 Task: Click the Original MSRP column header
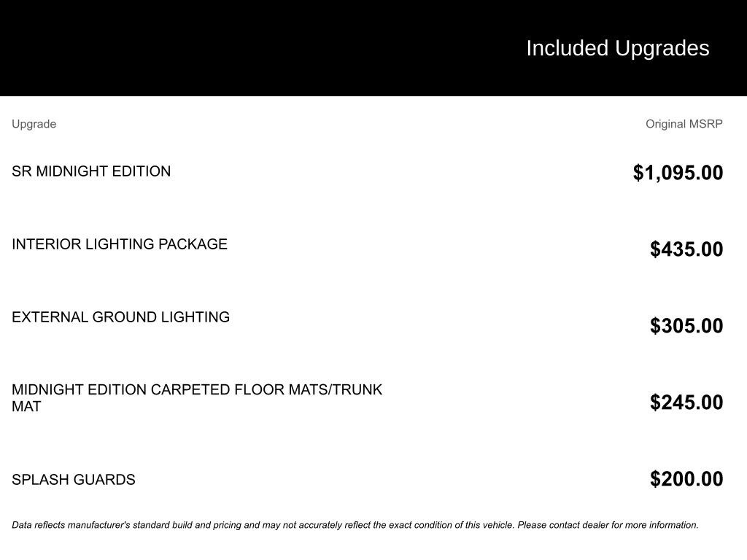684,124
